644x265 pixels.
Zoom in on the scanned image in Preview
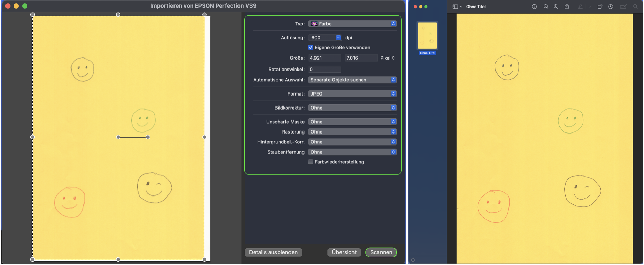556,7
